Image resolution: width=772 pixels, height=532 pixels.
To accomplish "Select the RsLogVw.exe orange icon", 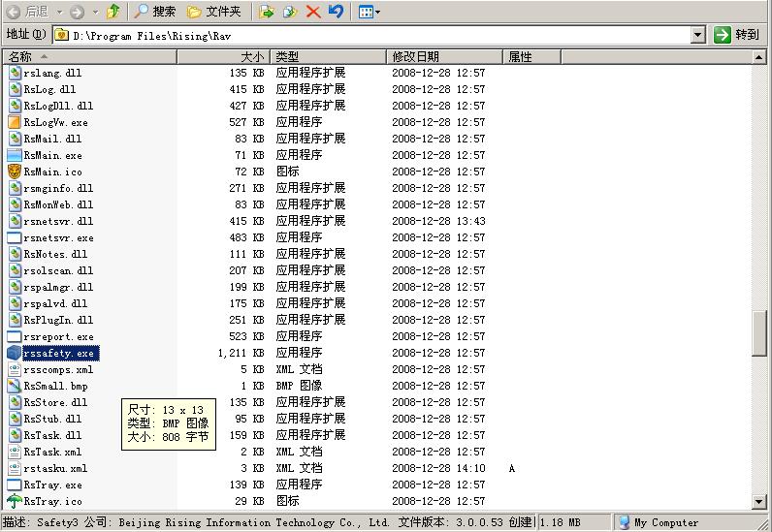I will pos(15,122).
